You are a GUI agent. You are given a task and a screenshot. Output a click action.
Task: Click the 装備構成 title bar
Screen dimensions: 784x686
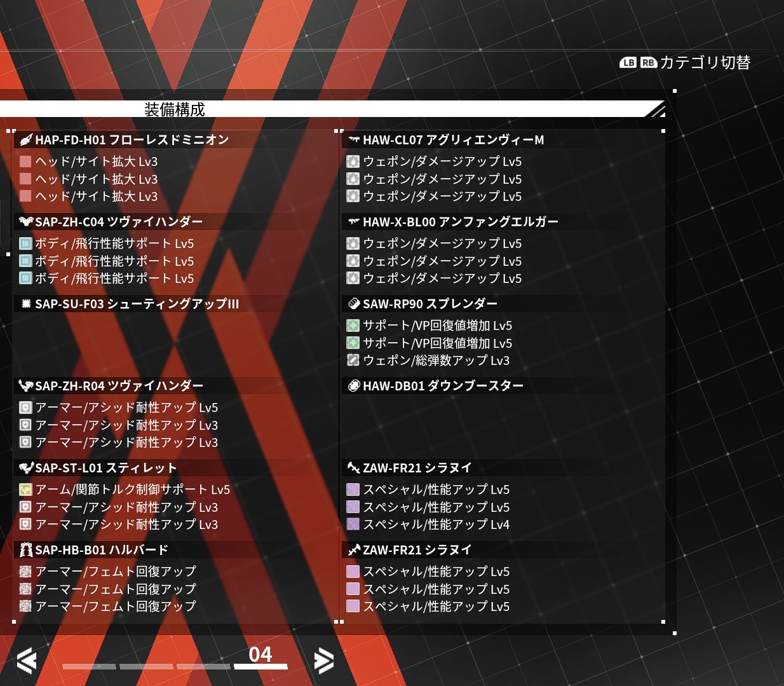[332, 109]
